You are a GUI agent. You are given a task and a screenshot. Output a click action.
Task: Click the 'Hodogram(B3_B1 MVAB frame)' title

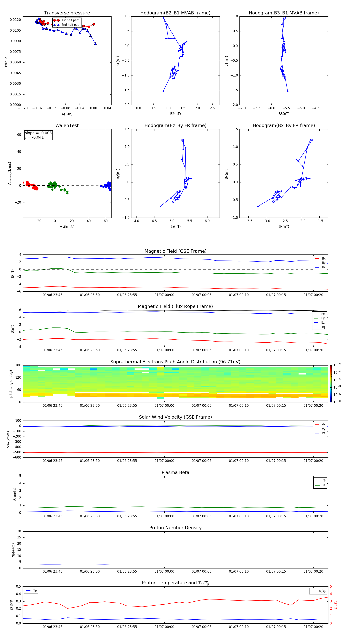click(284, 13)
